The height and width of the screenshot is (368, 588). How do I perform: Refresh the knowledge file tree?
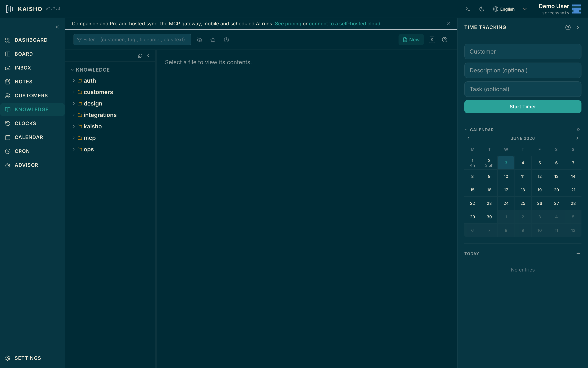[x=140, y=56]
